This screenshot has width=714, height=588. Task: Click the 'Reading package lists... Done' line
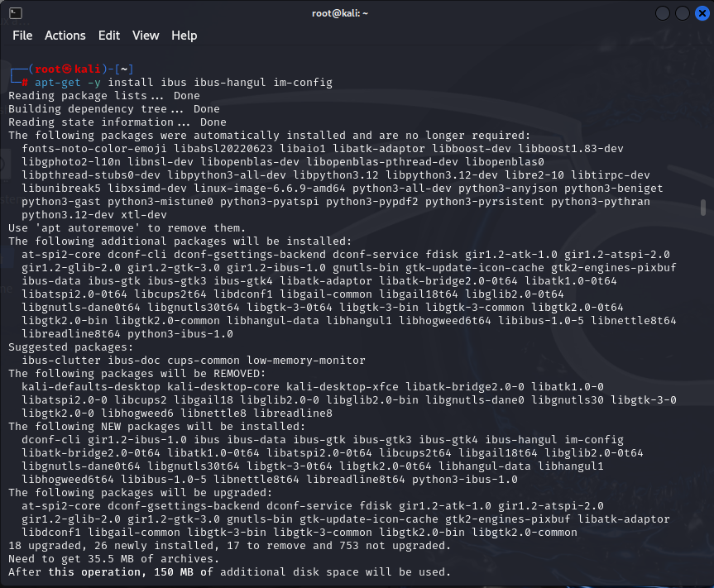103,96
